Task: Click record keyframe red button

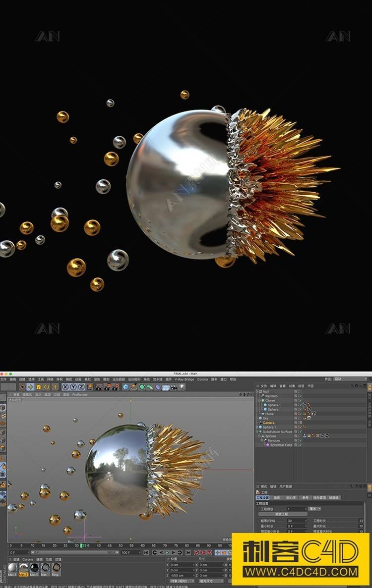Action: tap(196, 552)
